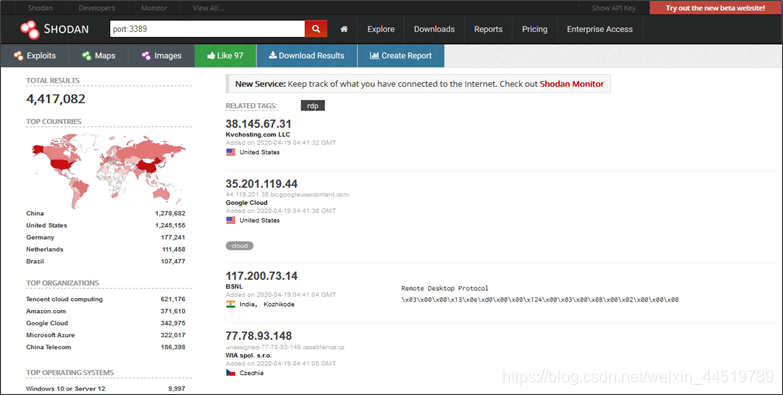
Task: Open result 35.201.119.44
Action: click(262, 184)
